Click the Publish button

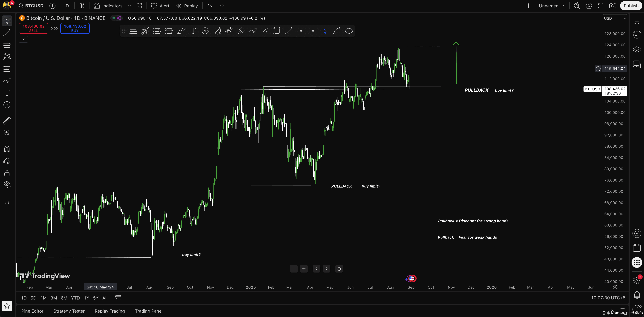point(631,6)
